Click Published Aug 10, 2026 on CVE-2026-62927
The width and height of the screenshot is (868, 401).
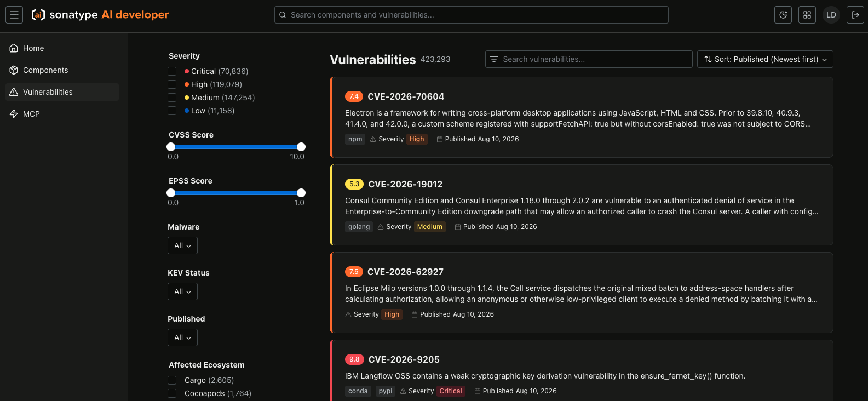[x=457, y=314]
